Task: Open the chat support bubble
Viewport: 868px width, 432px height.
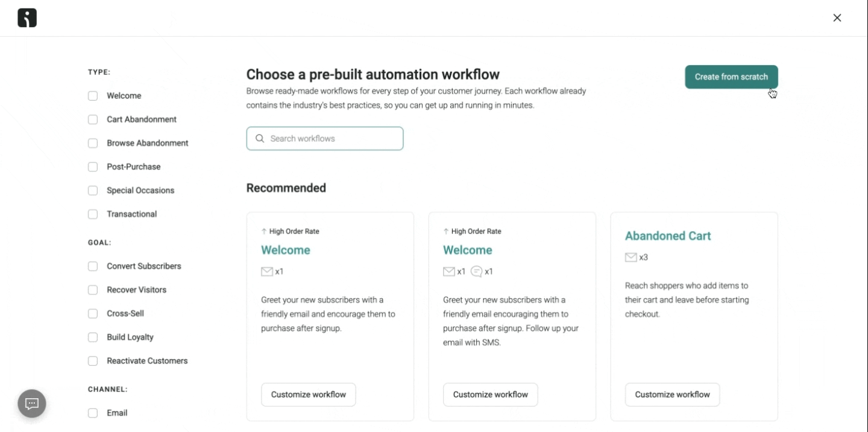Action: click(x=31, y=403)
